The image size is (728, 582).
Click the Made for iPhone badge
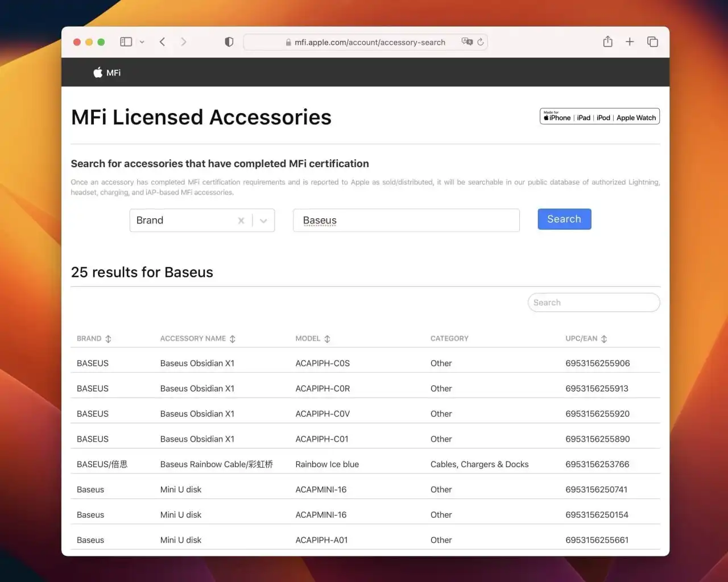tap(599, 117)
